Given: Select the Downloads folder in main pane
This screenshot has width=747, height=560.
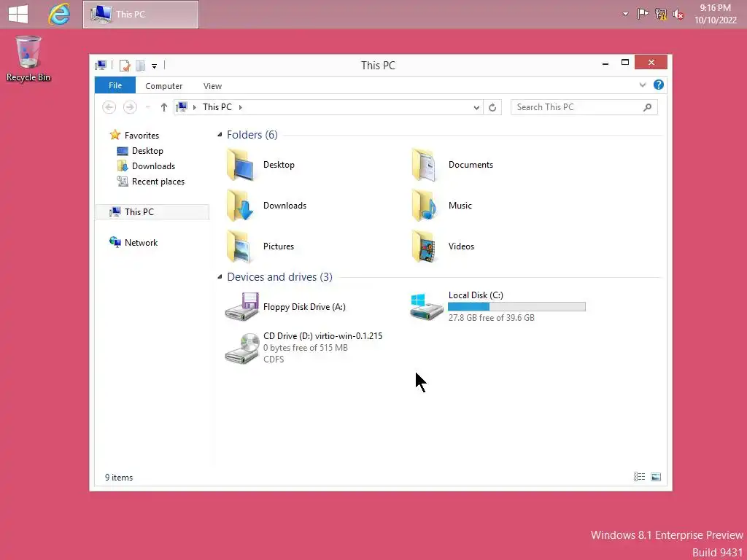Looking at the screenshot, I should 266,206.
